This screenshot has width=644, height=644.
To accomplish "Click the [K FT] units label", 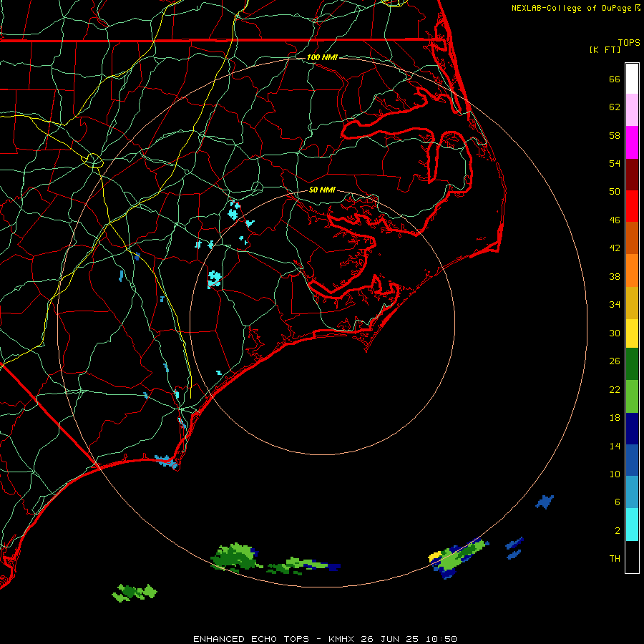I will pos(605,49).
